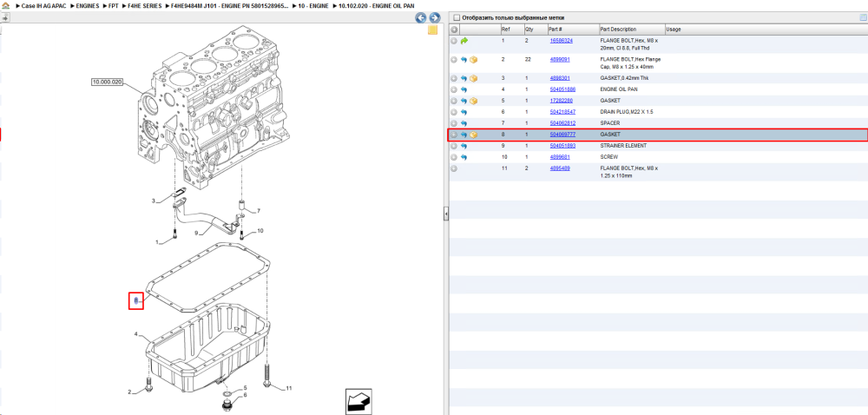
Task: Select 'DRAIN PLUG,M22 X 1.5' description text
Action: [x=626, y=112]
